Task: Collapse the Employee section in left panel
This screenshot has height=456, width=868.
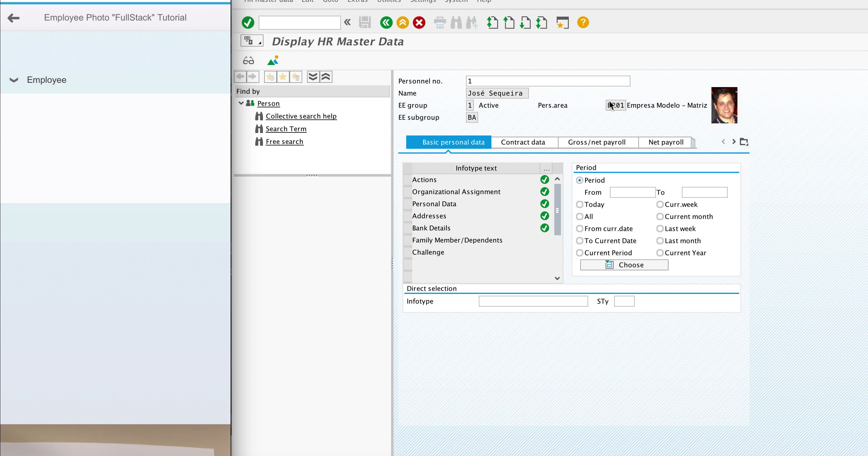Action: (x=14, y=80)
